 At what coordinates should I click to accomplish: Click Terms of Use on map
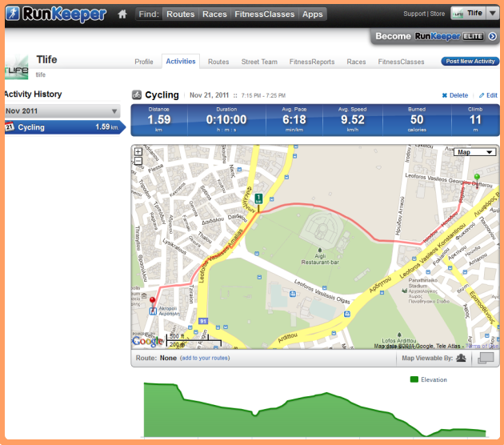point(482,346)
